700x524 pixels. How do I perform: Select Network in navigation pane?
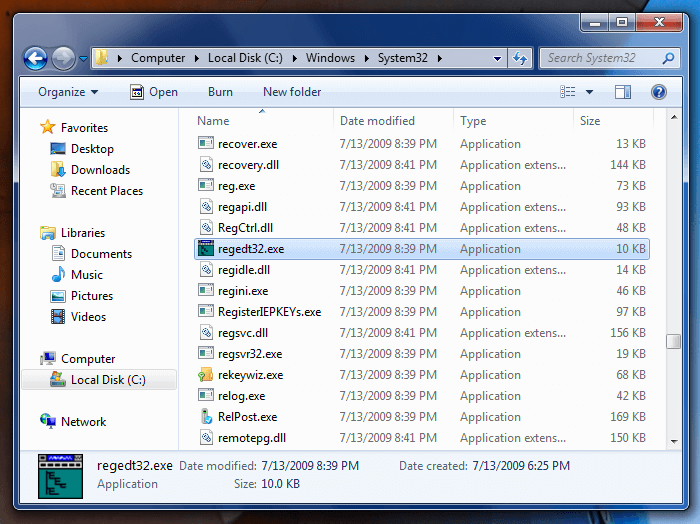click(x=73, y=421)
